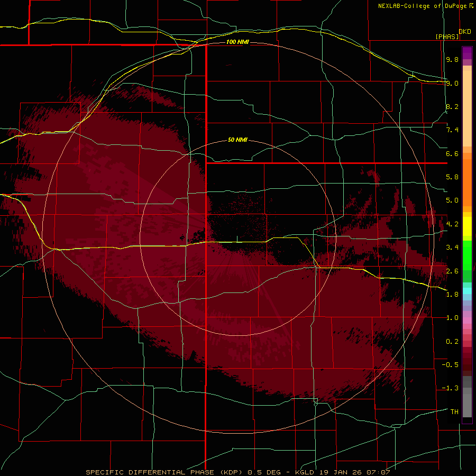
Task: Click the 1.8 scale value
Action: 452,295
